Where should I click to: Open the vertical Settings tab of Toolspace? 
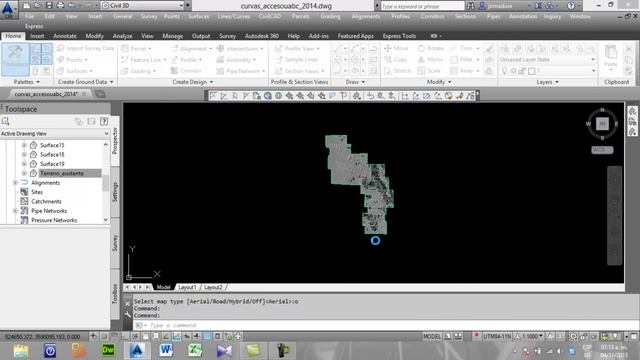coord(115,192)
